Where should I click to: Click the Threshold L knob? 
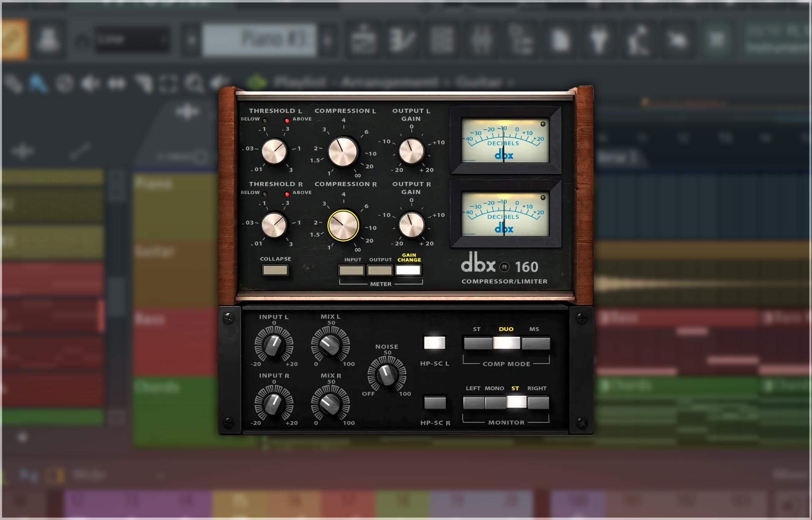tap(274, 151)
